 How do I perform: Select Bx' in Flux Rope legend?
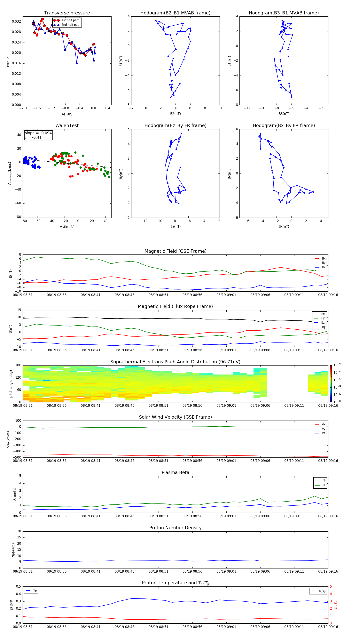320,314
